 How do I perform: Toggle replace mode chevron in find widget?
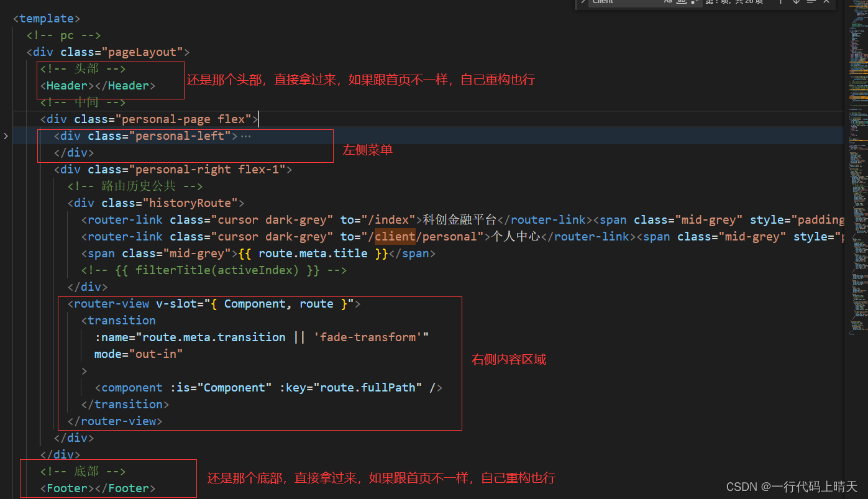click(583, 2)
